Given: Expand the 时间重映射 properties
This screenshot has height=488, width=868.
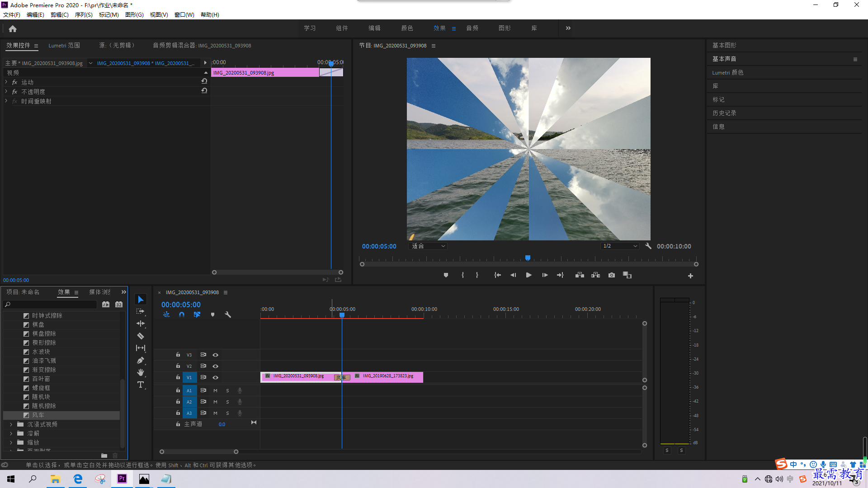Looking at the screenshot, I should tap(6, 101).
